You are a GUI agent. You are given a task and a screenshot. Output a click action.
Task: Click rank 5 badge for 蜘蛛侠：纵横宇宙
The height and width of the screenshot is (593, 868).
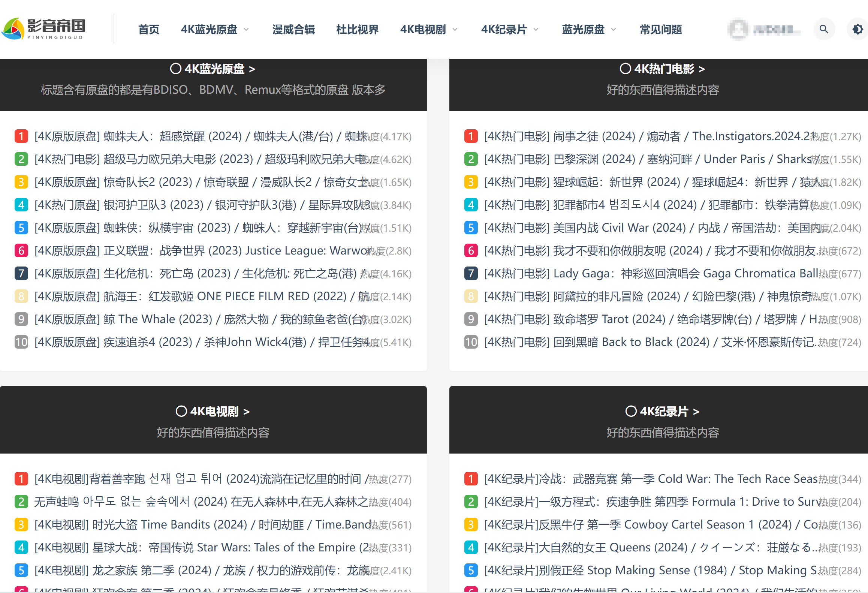(x=21, y=228)
